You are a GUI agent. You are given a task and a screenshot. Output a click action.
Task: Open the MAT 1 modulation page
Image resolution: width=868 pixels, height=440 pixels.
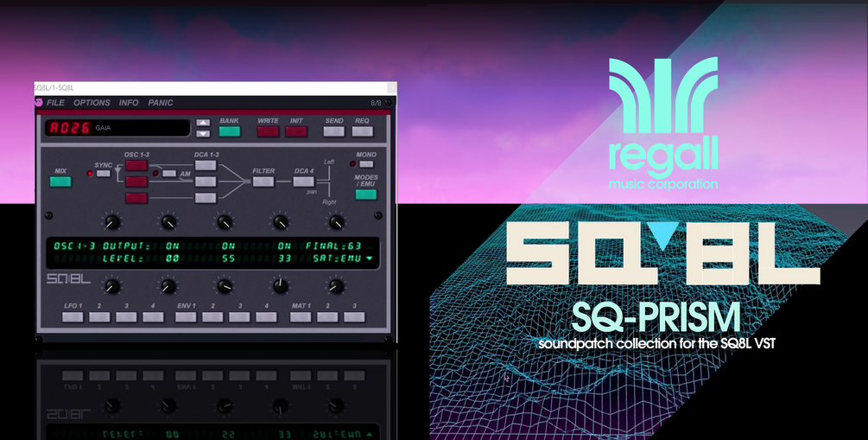point(301,317)
